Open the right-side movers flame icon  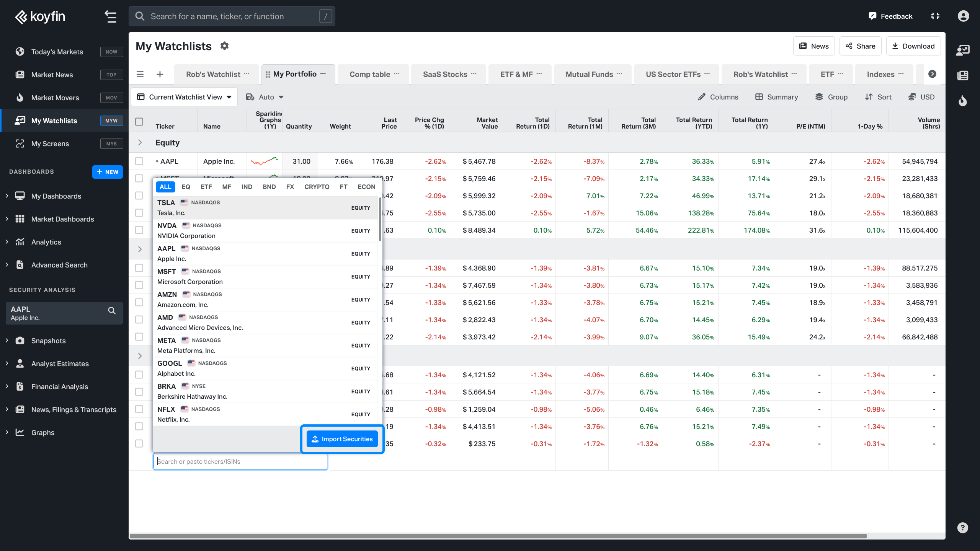coord(963,101)
